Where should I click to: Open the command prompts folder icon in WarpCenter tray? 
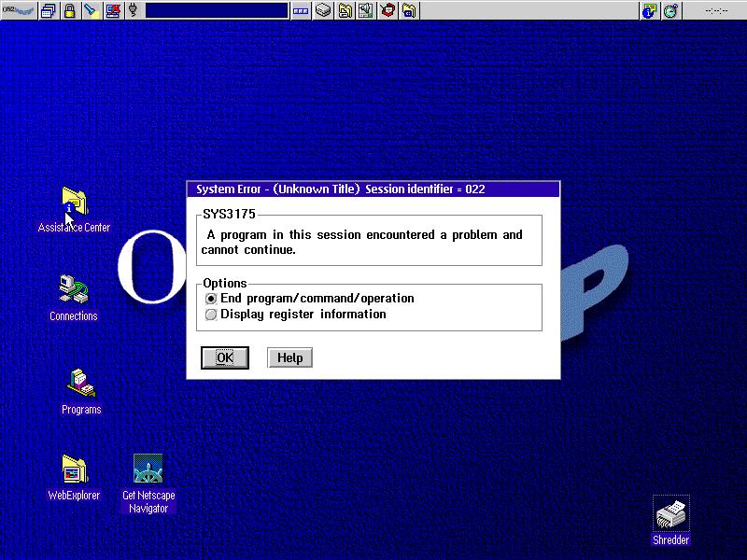(409, 10)
